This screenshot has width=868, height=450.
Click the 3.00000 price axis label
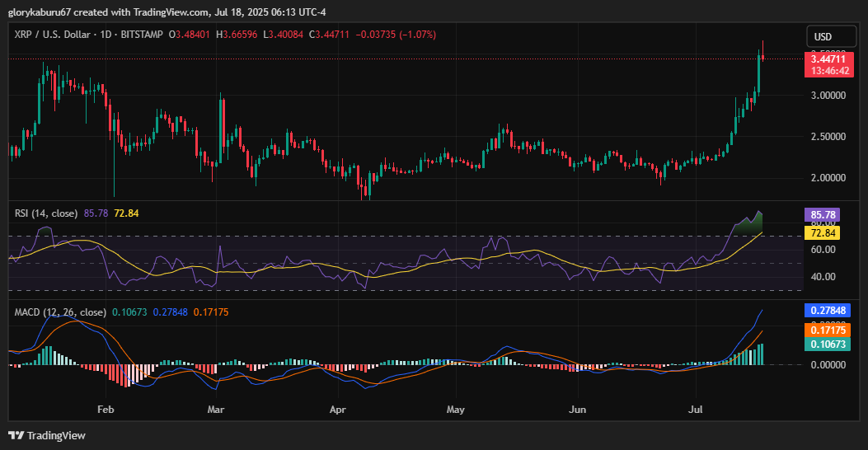829,96
